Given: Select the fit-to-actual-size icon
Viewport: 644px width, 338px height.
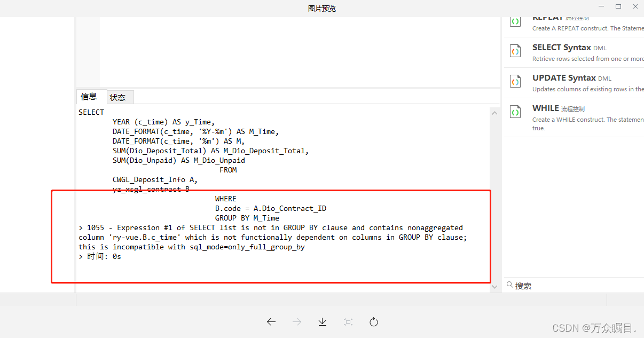Looking at the screenshot, I should coord(348,321).
